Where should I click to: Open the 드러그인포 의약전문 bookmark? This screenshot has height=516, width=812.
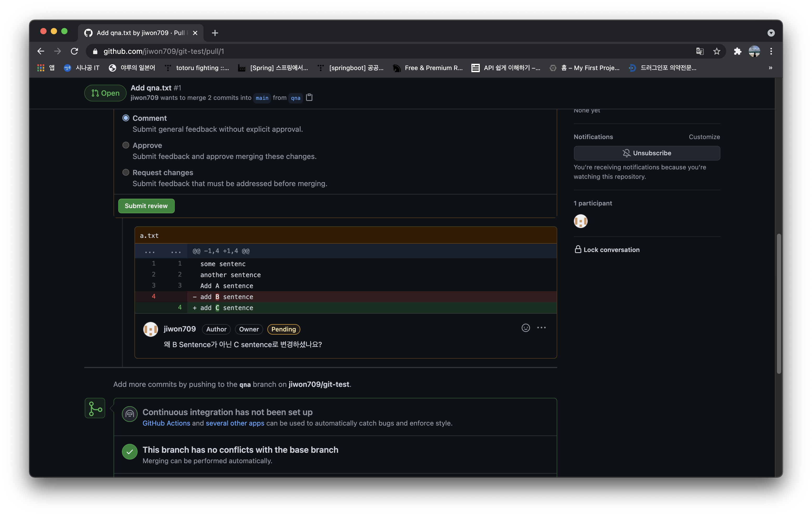tap(663, 68)
